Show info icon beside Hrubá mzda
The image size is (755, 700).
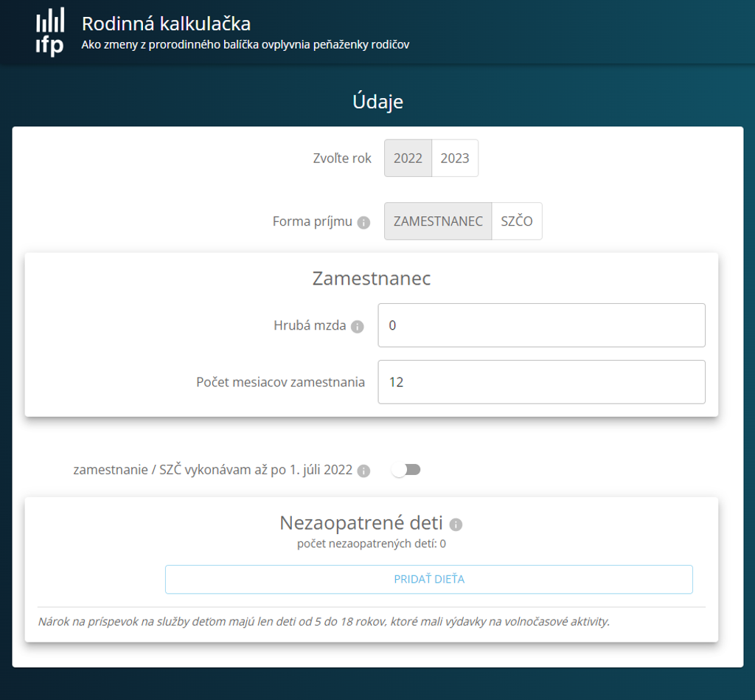click(358, 326)
